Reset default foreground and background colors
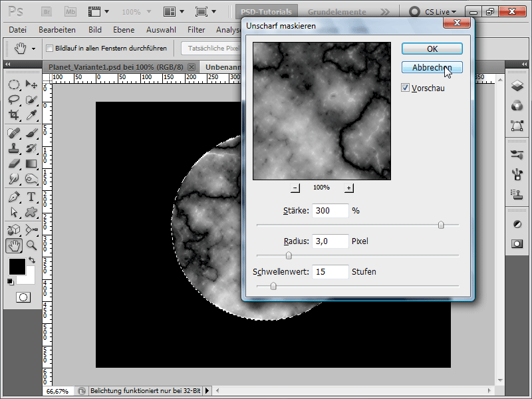The width and height of the screenshot is (532, 399). pyautogui.click(x=11, y=281)
